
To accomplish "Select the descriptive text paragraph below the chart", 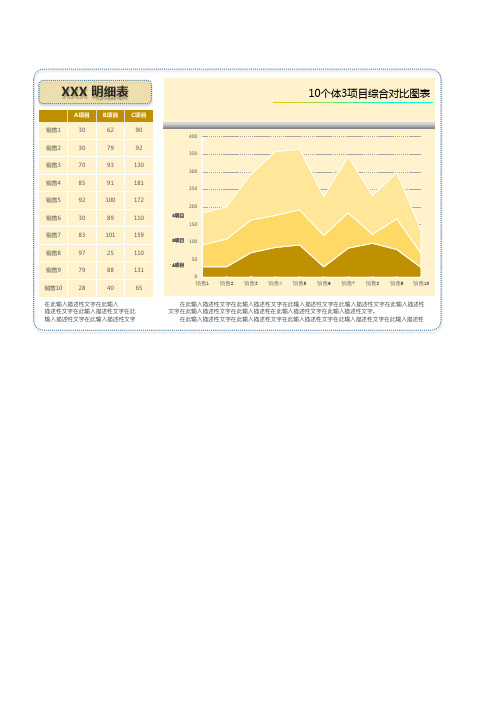I will 296,312.
